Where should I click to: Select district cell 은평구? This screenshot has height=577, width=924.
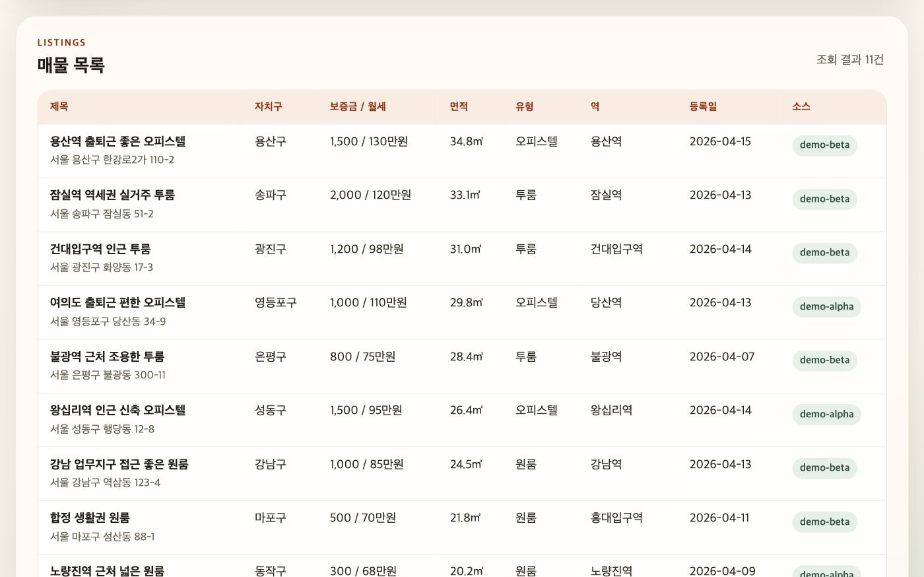tap(271, 356)
